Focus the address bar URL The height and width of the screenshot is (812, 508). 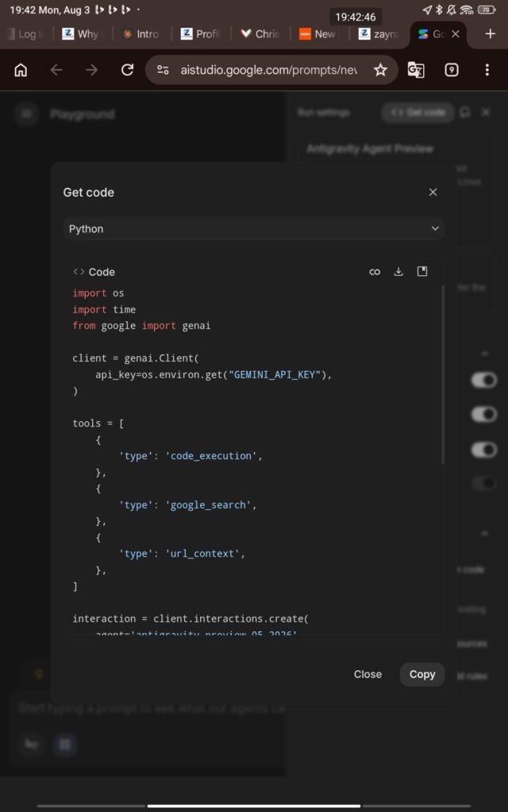(x=268, y=70)
